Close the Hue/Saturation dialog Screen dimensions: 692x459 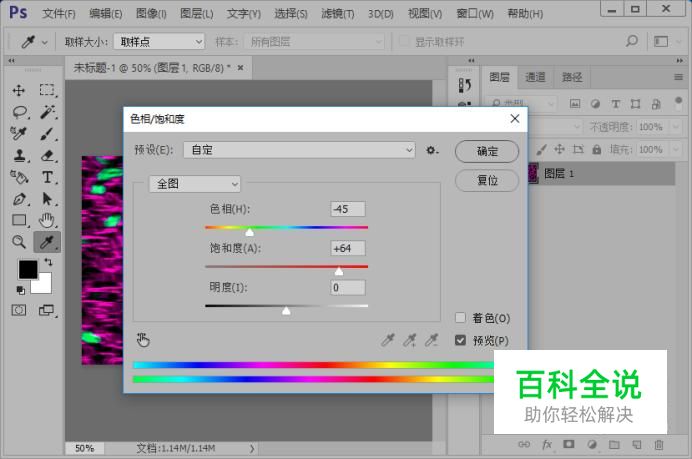point(515,119)
